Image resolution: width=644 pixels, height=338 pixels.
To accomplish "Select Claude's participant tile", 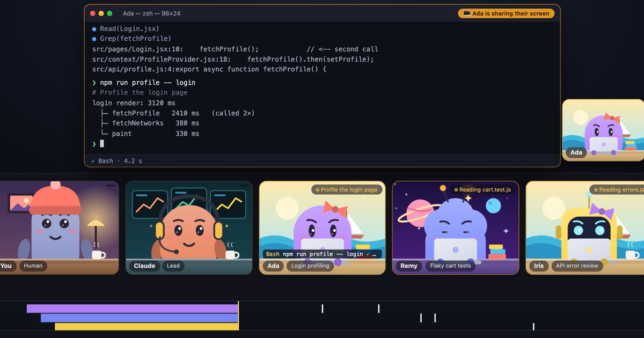I will (189, 227).
